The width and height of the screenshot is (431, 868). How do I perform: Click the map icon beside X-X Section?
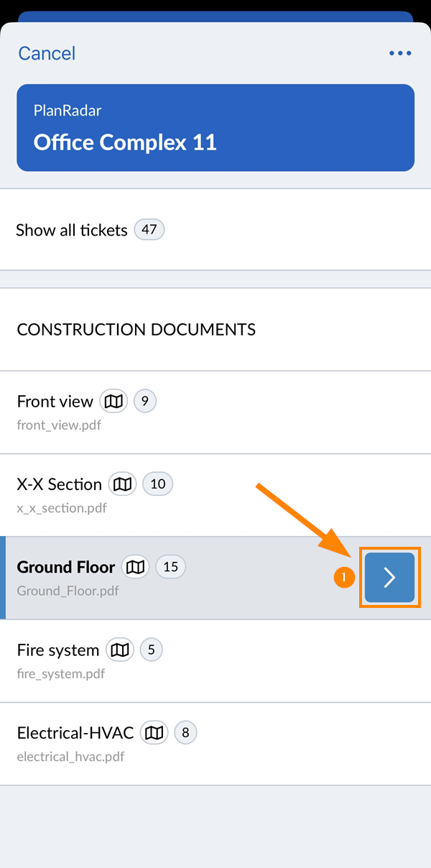(123, 484)
